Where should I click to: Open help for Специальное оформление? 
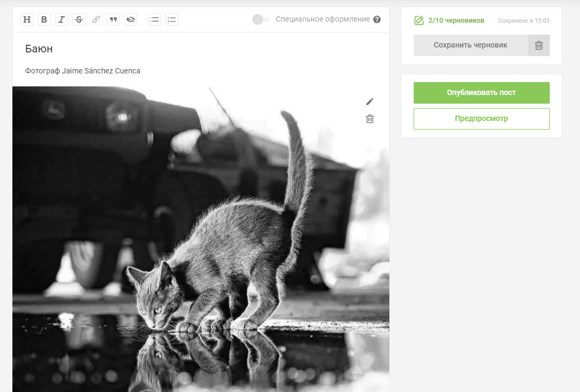click(x=377, y=19)
